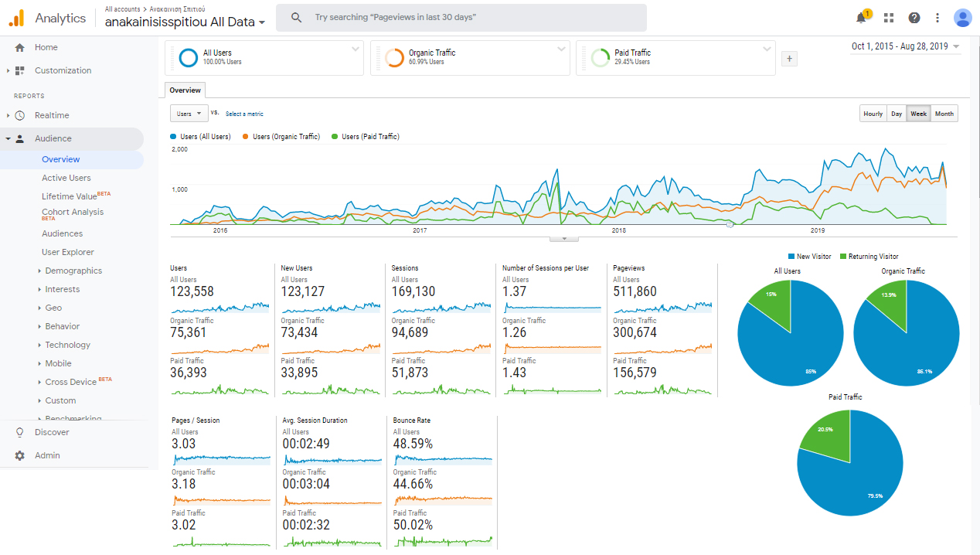The height and width of the screenshot is (555, 980).
Task: Open the notifications bell icon
Action: point(861,18)
